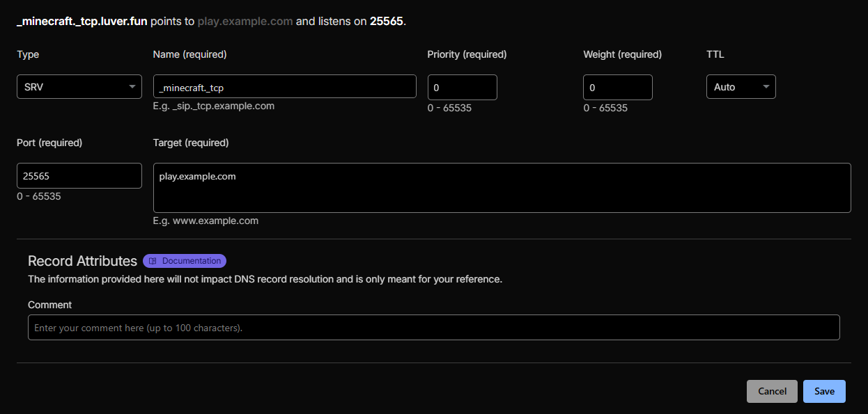Click the Documentation book icon
The image size is (868, 414).
[x=153, y=261]
